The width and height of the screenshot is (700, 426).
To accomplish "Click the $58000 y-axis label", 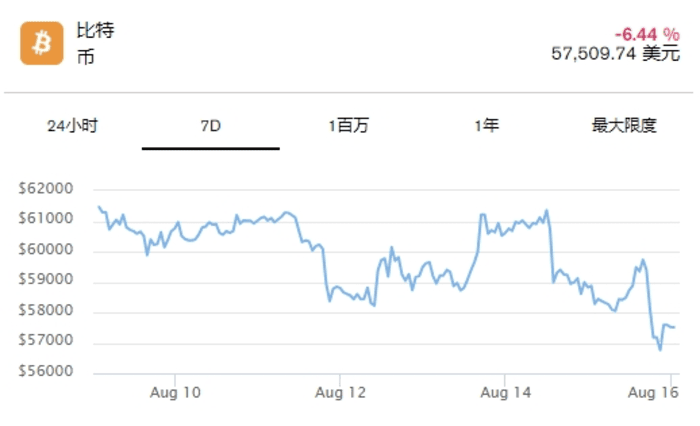I will [x=46, y=310].
